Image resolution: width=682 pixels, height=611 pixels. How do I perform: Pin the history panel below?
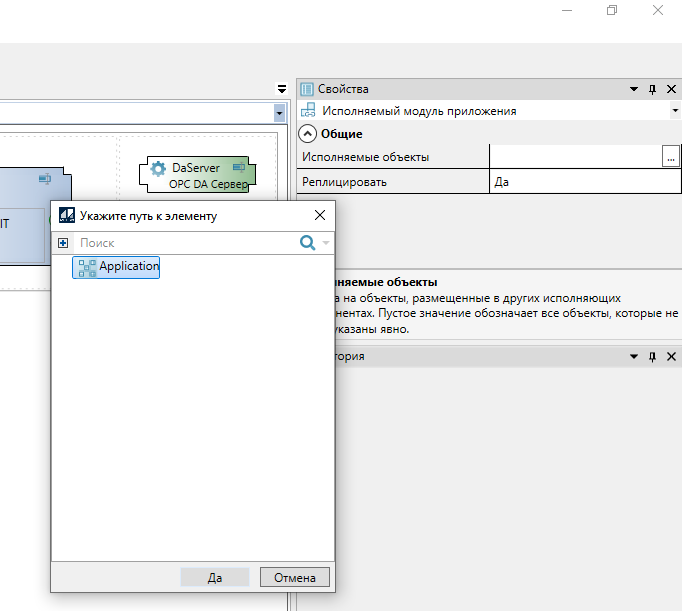tap(653, 357)
